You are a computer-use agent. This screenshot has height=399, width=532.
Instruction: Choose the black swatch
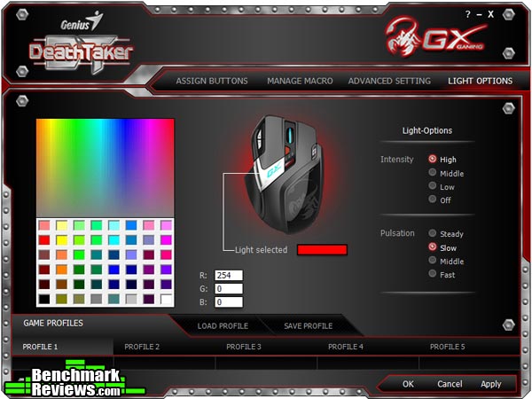click(x=44, y=299)
